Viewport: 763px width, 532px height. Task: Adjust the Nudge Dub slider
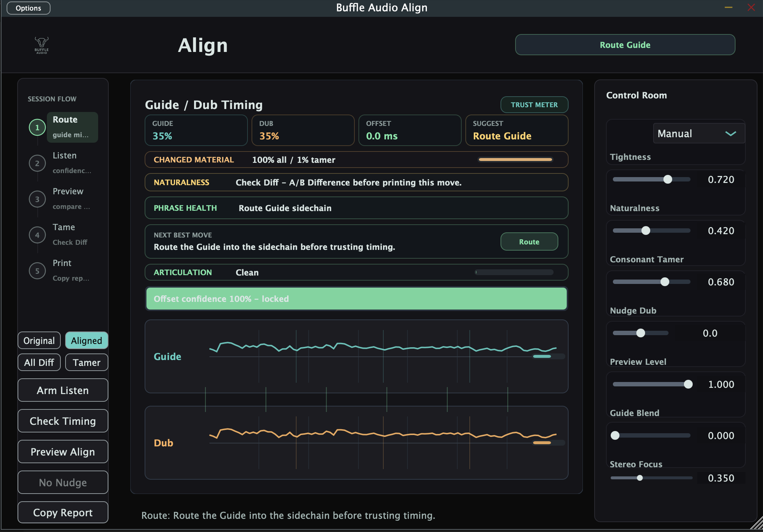tap(641, 333)
